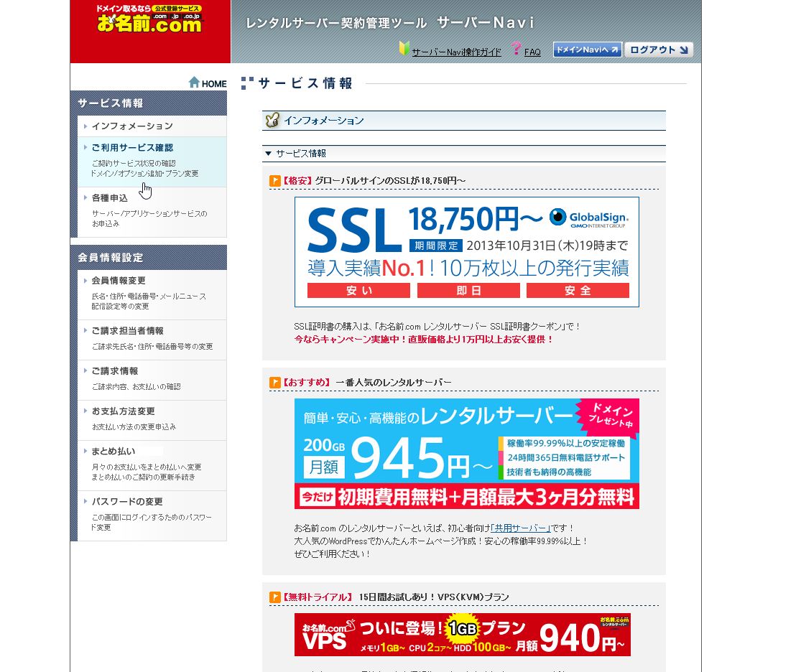Click the squares icon beside サービス情報 title

tap(247, 83)
